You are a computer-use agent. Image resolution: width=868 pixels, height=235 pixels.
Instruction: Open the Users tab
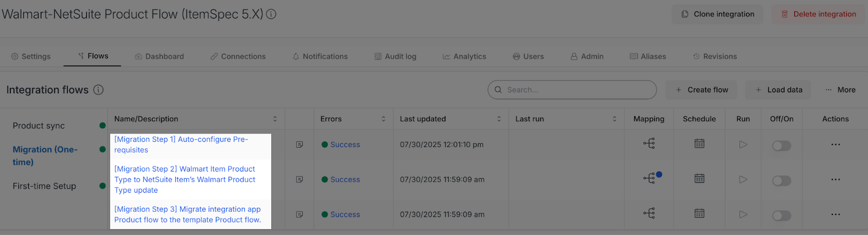528,56
